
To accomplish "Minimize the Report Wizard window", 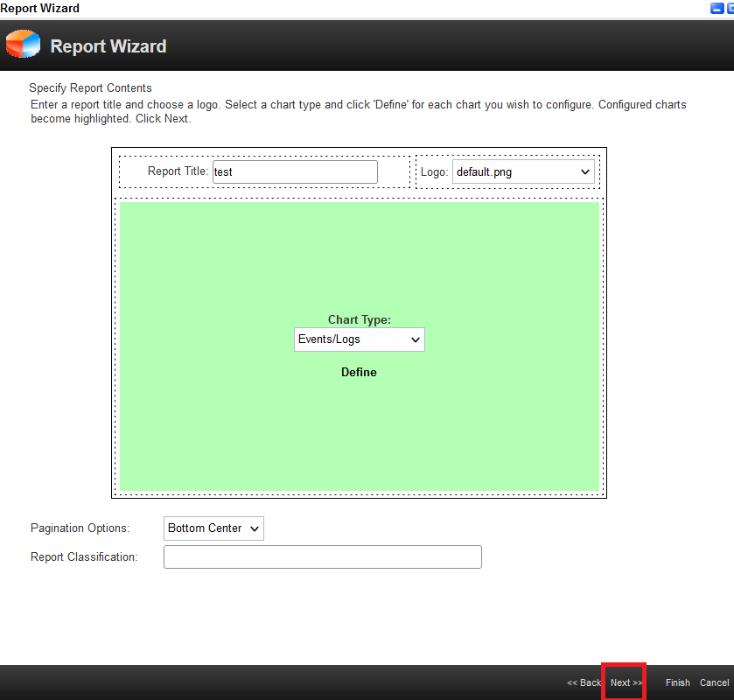I will click(x=717, y=8).
